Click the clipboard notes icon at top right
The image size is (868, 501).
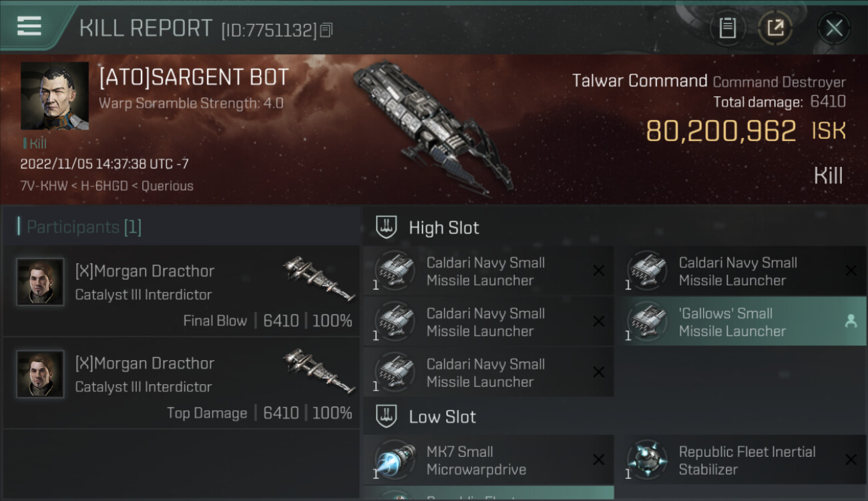[728, 29]
